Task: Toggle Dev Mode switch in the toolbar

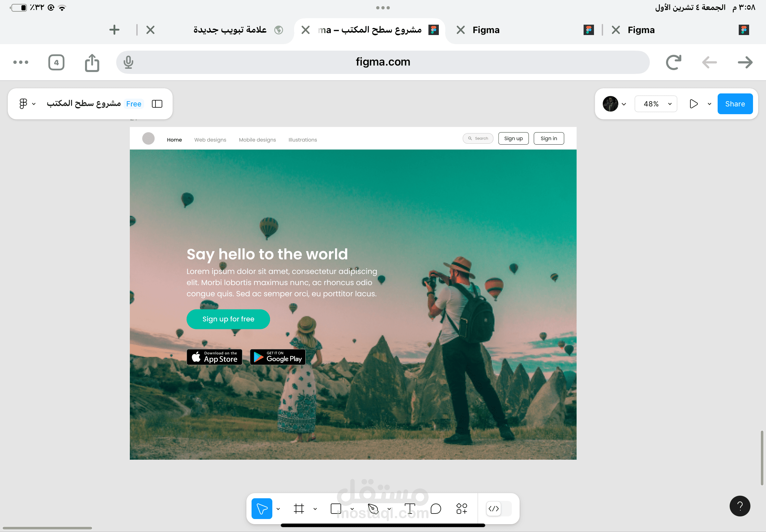Action: coord(499,509)
